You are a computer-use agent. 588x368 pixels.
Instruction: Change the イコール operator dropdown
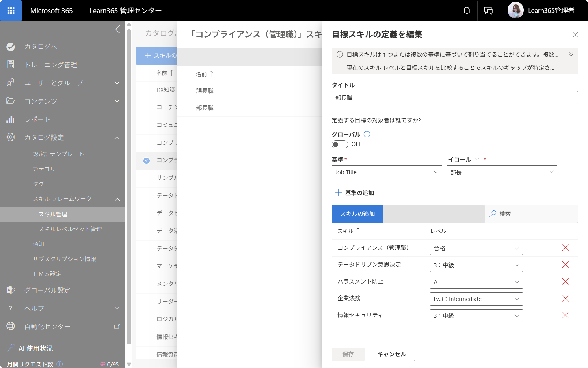pos(464,160)
